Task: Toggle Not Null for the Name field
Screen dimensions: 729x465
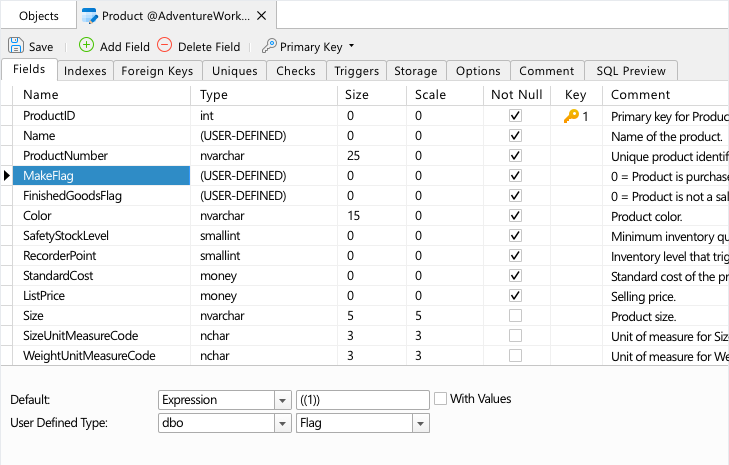Action: pos(515,135)
